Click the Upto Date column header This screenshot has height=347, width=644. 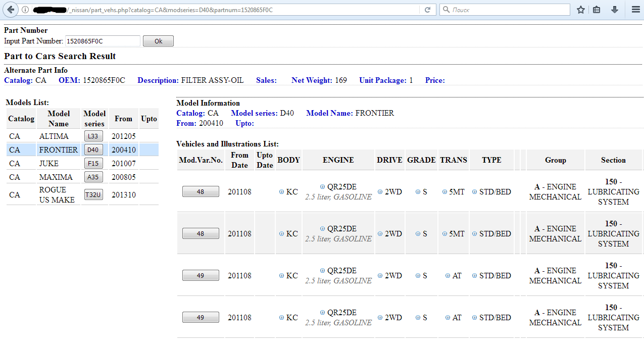[x=265, y=160]
